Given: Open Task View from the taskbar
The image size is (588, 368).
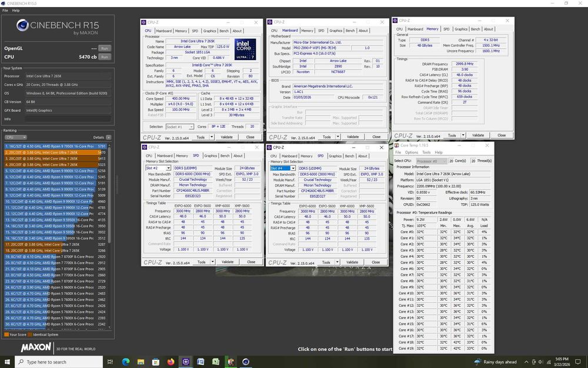Looking at the screenshot, I should [111, 362].
